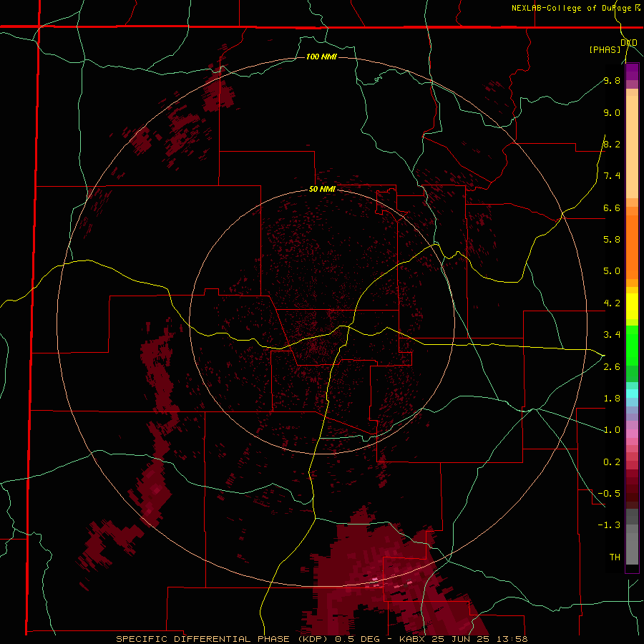Click the -0.5 colorbar scale value
The image size is (644, 644).
(x=609, y=493)
